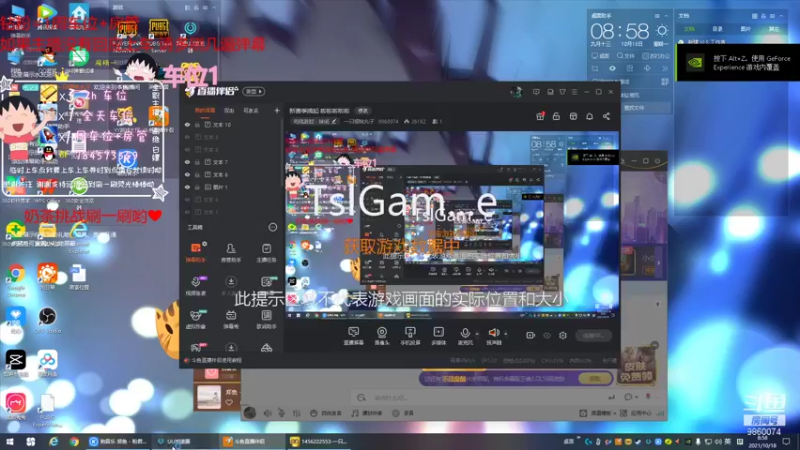
Task: Toggle visibility of 文本 7 source
Action: tap(187, 162)
